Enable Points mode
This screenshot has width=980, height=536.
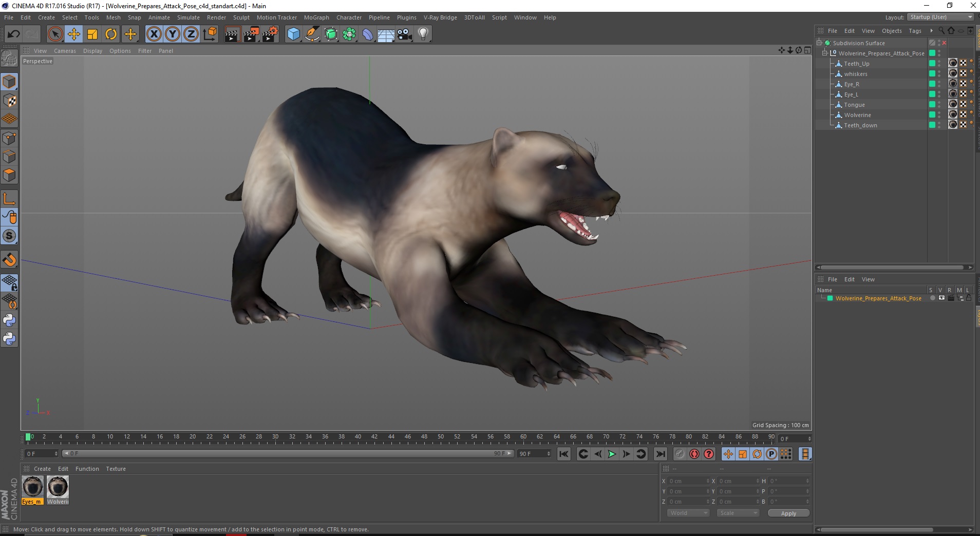pyautogui.click(x=9, y=138)
